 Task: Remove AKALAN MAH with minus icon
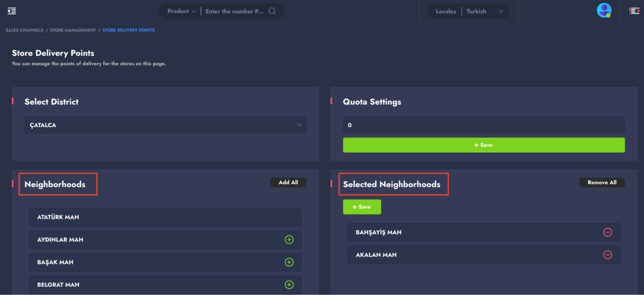pos(607,255)
